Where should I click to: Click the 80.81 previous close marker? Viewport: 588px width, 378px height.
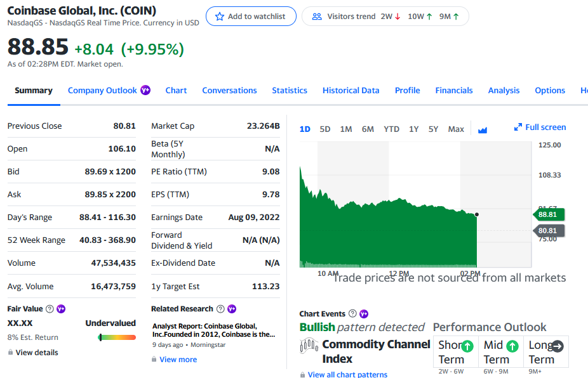[x=548, y=230]
